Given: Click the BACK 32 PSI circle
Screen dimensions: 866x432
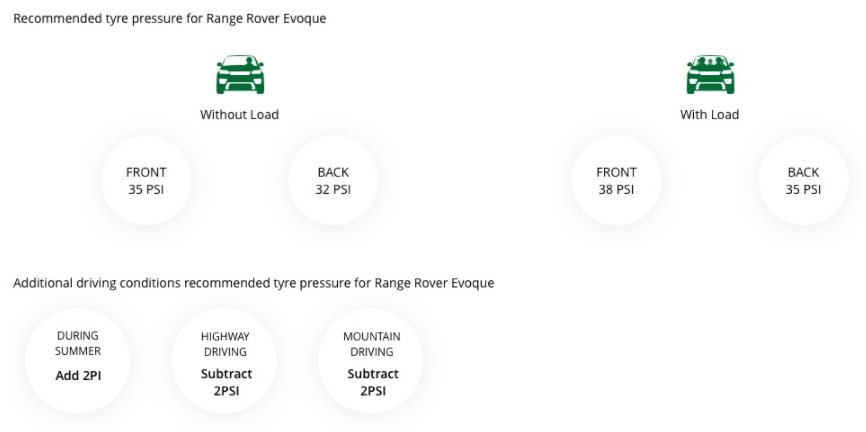Looking at the screenshot, I should (x=333, y=180).
